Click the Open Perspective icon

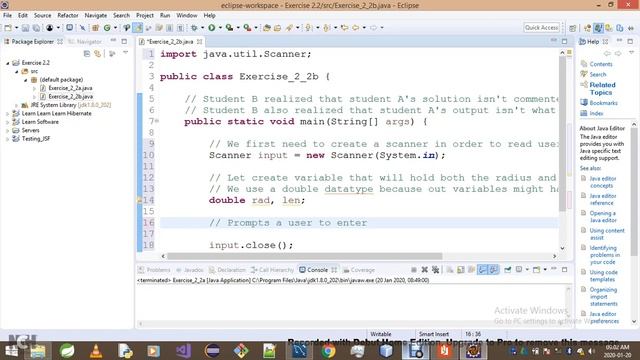tap(573, 28)
